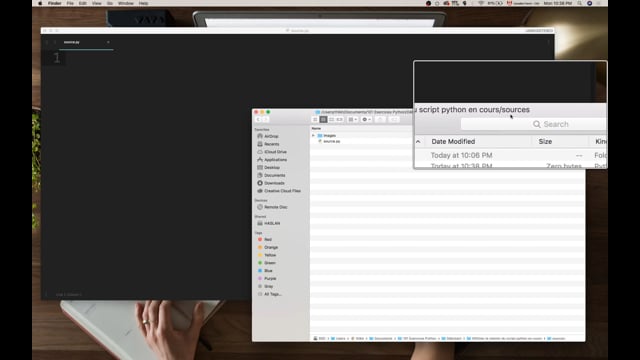This screenshot has width=640, height=360.
Task: Toggle sort direction arrow beside Date Modified
Action: 418,142
